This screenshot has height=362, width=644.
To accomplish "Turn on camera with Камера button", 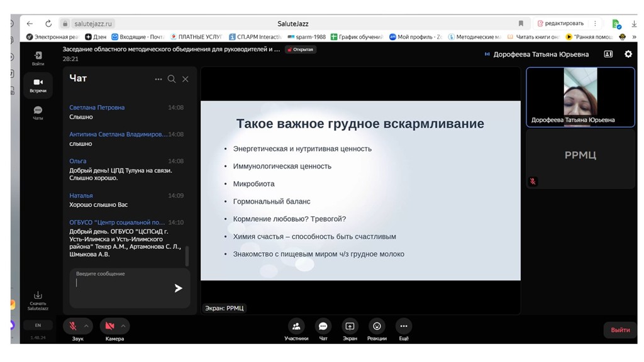I will pyautogui.click(x=109, y=326).
